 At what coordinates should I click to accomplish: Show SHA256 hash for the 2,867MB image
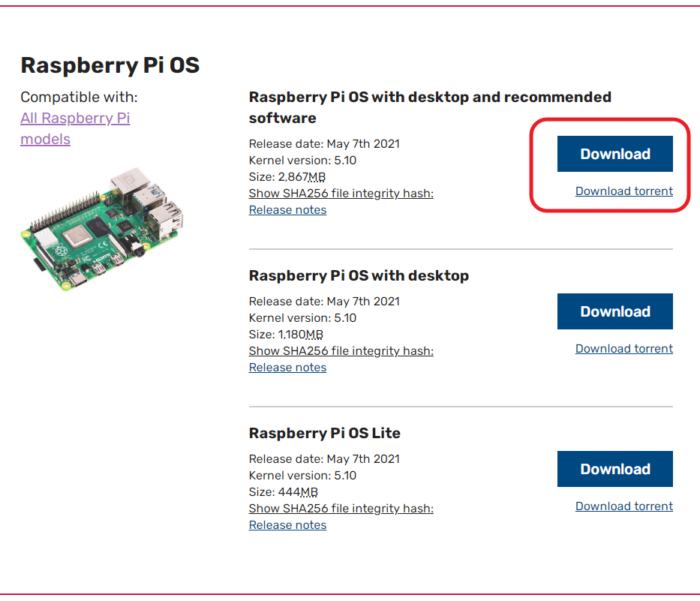pos(341,194)
